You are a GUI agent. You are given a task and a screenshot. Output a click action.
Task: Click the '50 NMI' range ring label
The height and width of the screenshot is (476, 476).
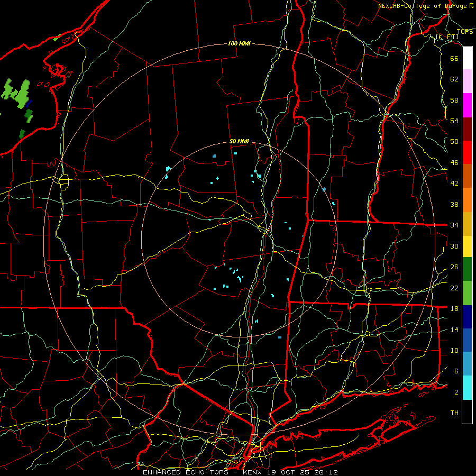[x=239, y=141]
